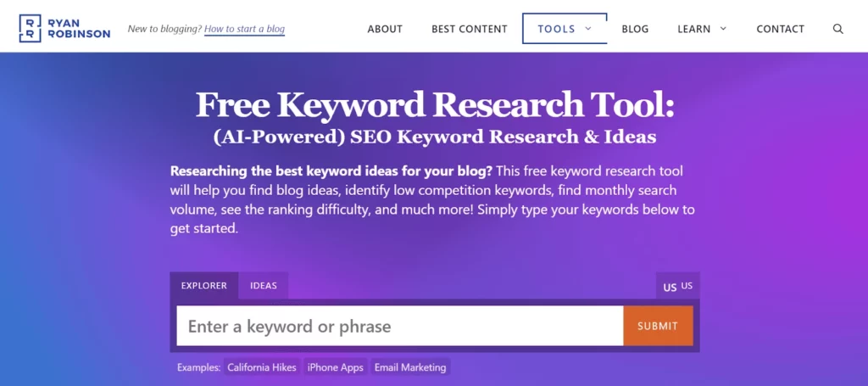Select the Email Marketing example
Image resolution: width=868 pixels, height=386 pixels.
[x=410, y=367]
